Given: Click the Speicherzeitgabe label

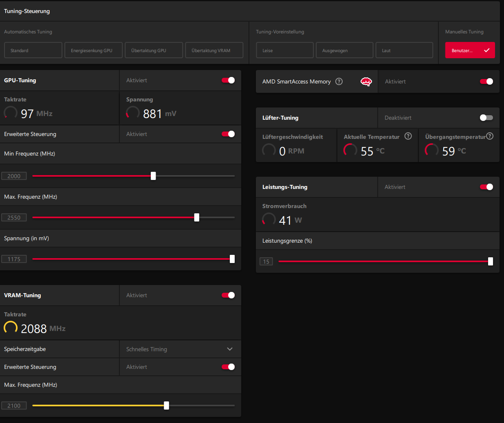Looking at the screenshot, I should [x=25, y=349].
